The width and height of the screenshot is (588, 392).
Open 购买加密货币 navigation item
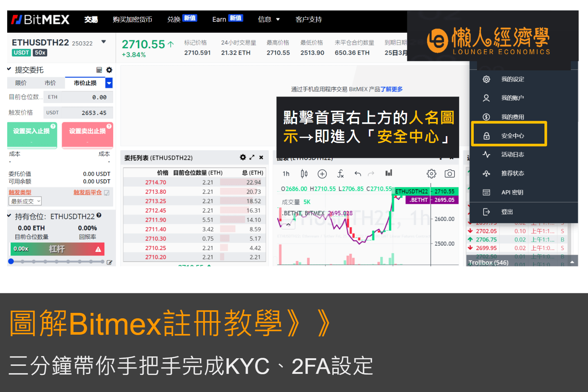tap(132, 20)
